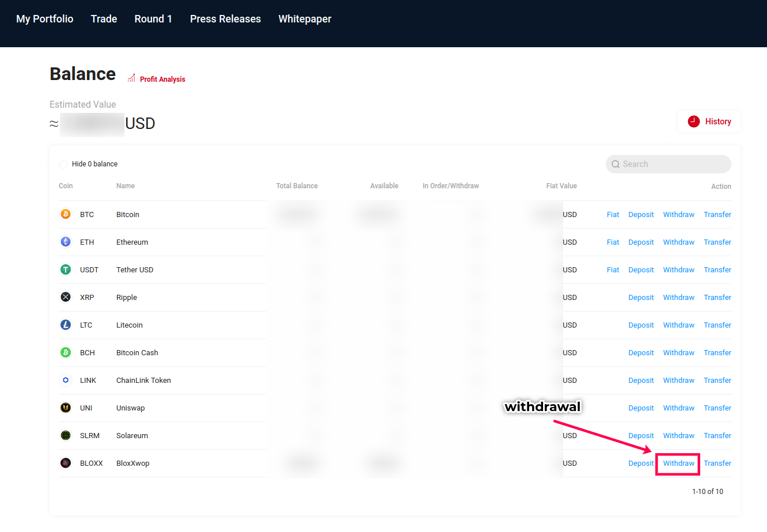Click the Tether USDT coin icon
This screenshot has width=767, height=532.
66,269
